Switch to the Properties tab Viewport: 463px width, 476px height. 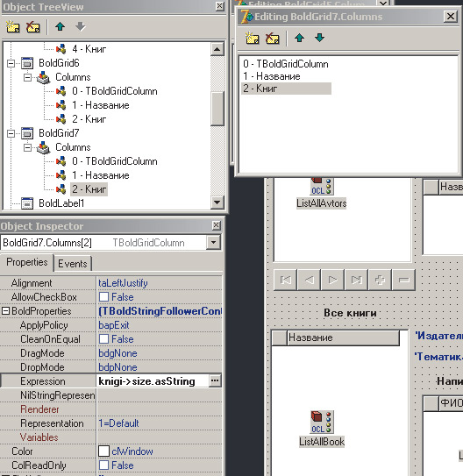(x=27, y=262)
